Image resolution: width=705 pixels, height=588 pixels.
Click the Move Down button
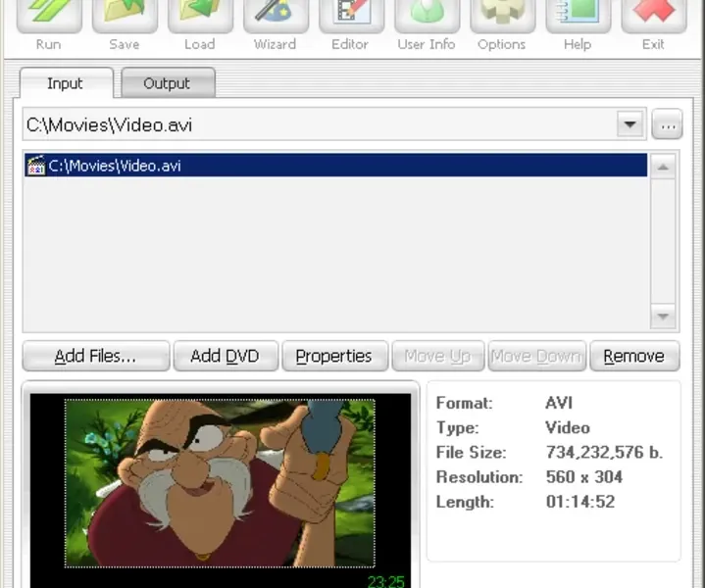pyautogui.click(x=537, y=356)
